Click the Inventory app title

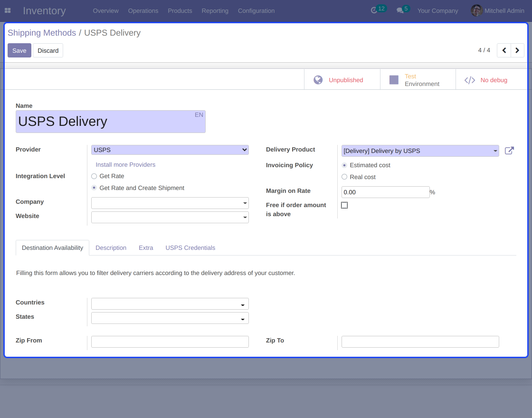45,10
